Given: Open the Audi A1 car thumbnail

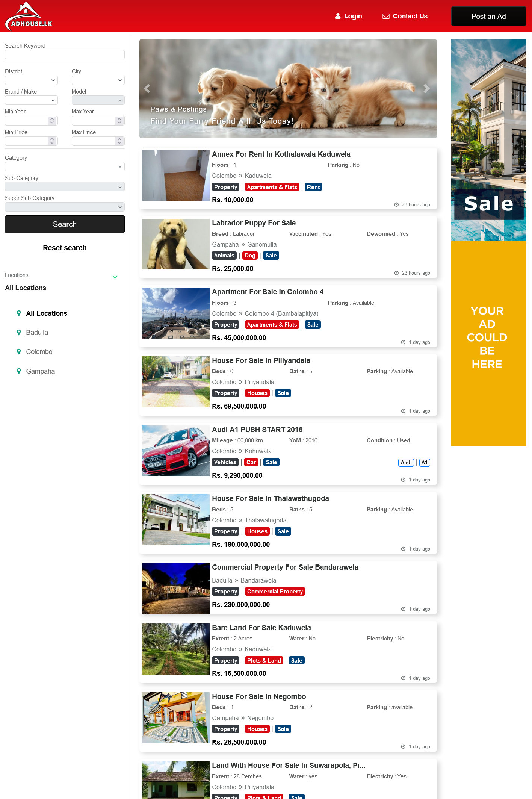Looking at the screenshot, I should click(x=175, y=451).
